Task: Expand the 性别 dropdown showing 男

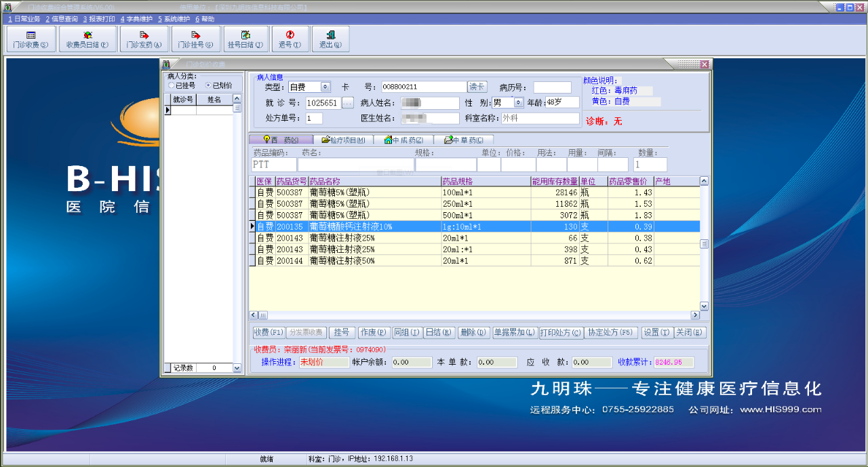Action: point(519,102)
